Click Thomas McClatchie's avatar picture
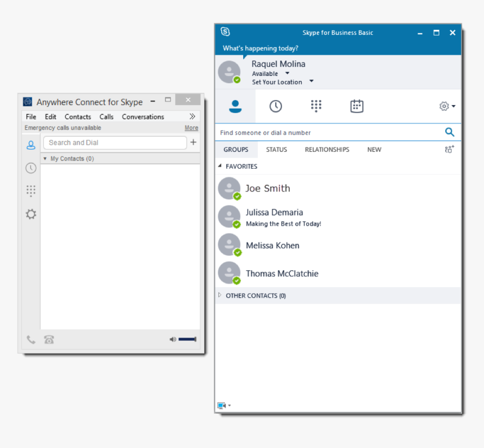 tap(229, 273)
